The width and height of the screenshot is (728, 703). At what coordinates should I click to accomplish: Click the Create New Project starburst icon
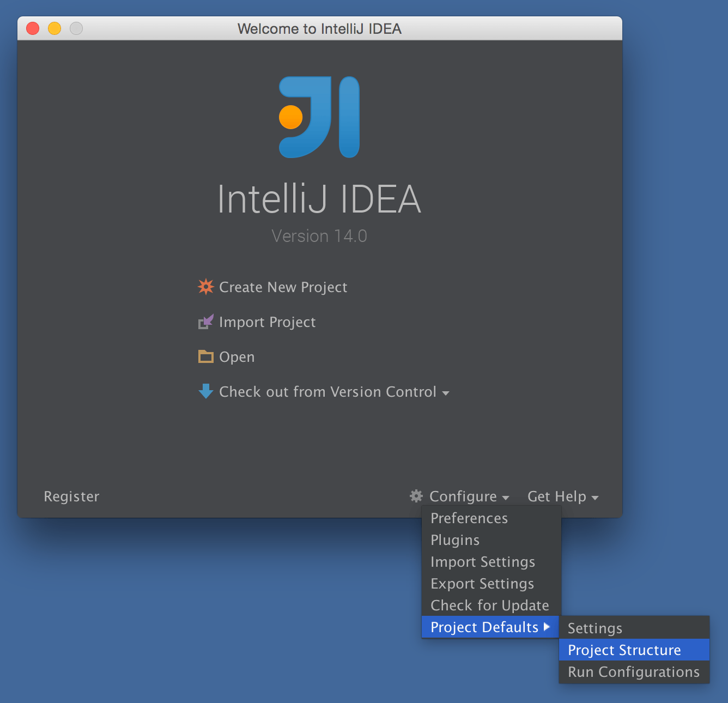(x=206, y=287)
